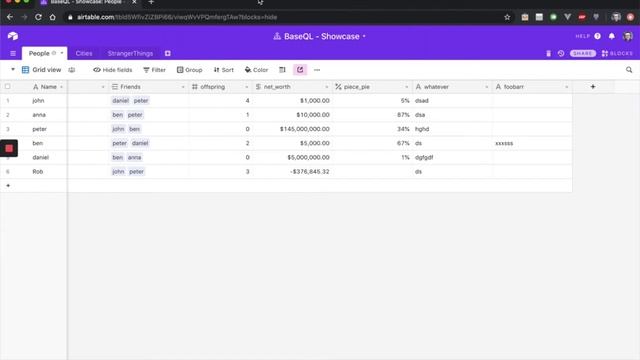Image resolution: width=640 pixels, height=360 pixels.
Task: Tick the select-all rows checkbox
Action: click(x=7, y=86)
